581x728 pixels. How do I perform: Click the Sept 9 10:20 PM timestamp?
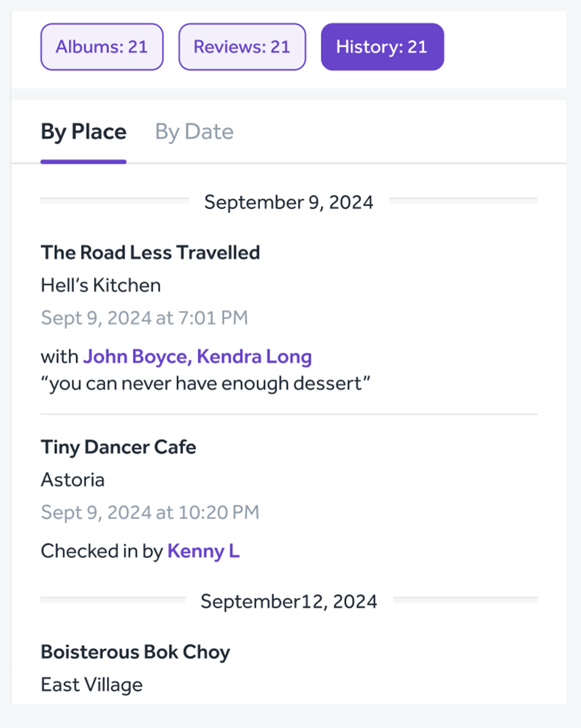point(150,512)
